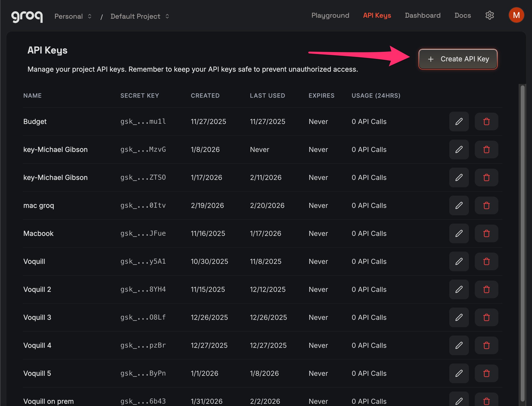Screen dimensions: 532x406
Task: Select the API Keys navigation link
Action: tap(377, 15)
